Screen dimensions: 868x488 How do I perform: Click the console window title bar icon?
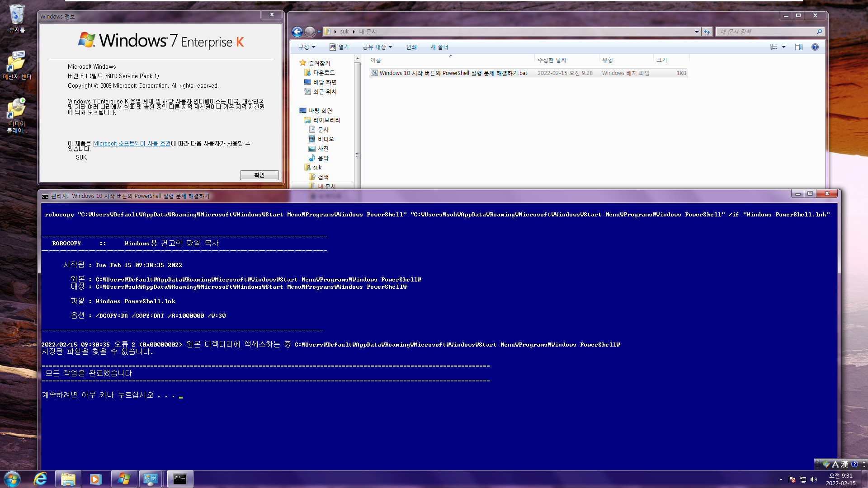coord(45,196)
